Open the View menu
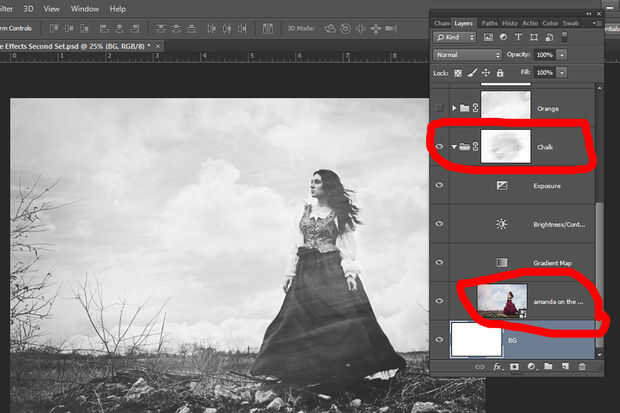 pos(51,9)
